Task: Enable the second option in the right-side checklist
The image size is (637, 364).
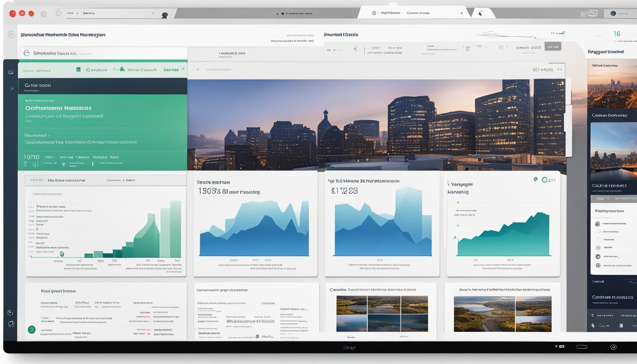Action: click(598, 231)
